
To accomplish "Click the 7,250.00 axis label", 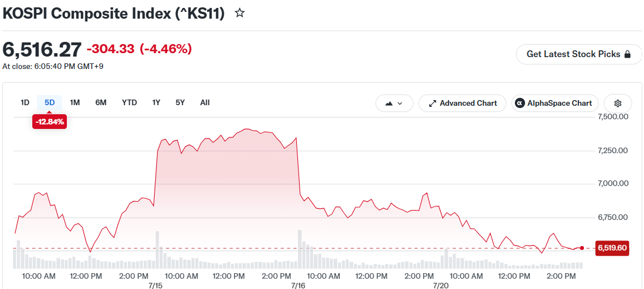I will [x=612, y=150].
